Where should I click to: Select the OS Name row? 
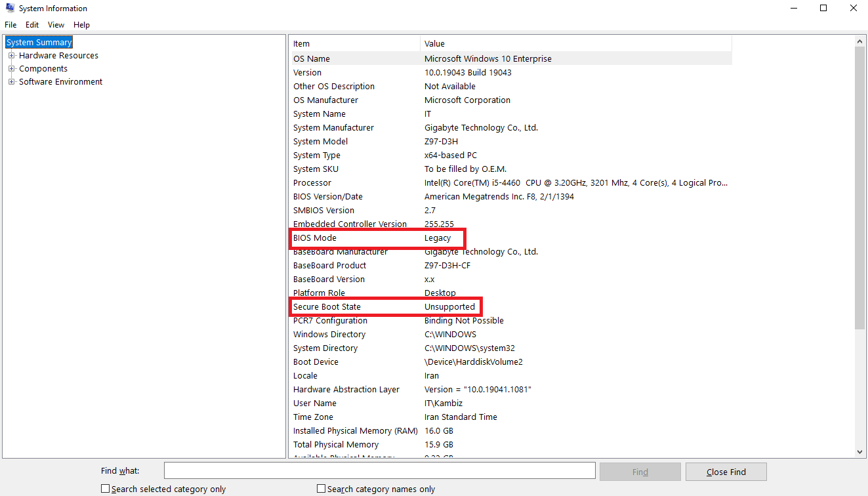pyautogui.click(x=510, y=58)
